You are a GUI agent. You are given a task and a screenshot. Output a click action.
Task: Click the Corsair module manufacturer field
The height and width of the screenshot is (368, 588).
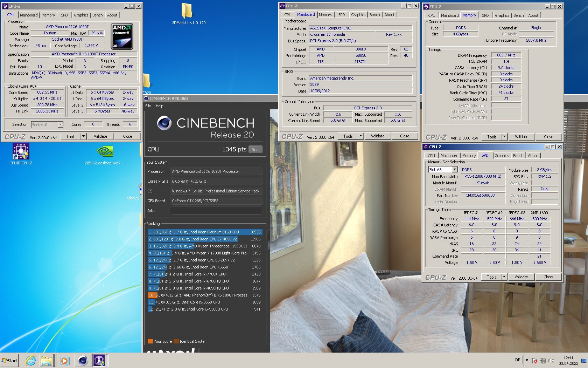[x=483, y=183]
